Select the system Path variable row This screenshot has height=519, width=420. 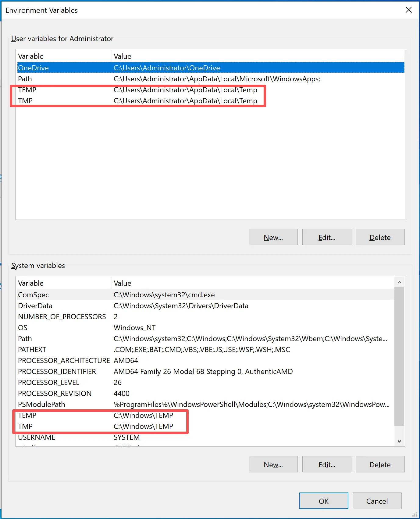point(25,339)
